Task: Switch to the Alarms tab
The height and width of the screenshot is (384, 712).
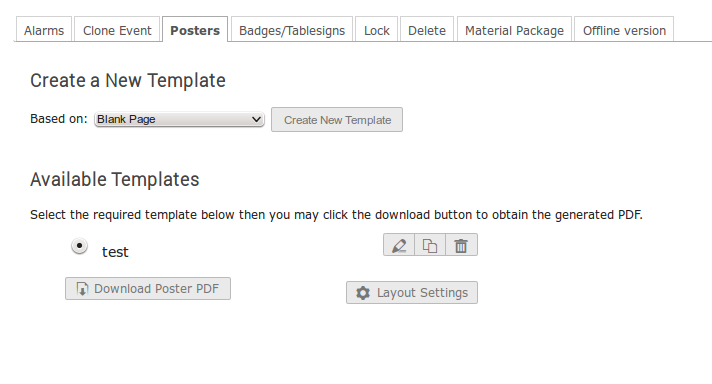Action: [44, 30]
